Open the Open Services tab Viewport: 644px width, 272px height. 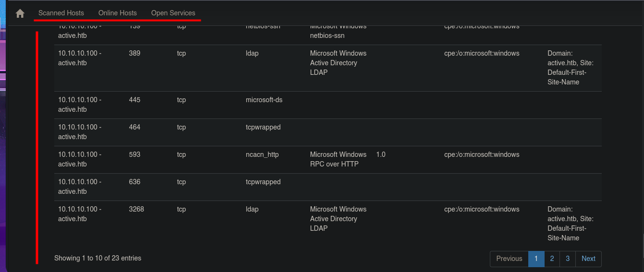[x=173, y=13]
